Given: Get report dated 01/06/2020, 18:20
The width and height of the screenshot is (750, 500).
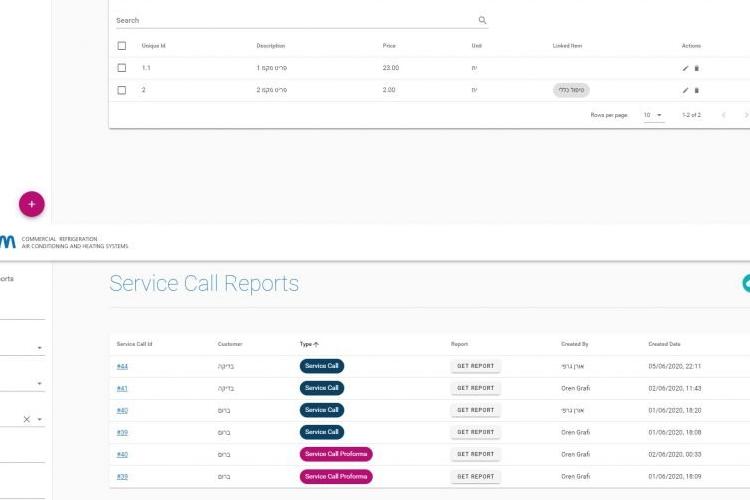Looking at the screenshot, I should pos(475,410).
